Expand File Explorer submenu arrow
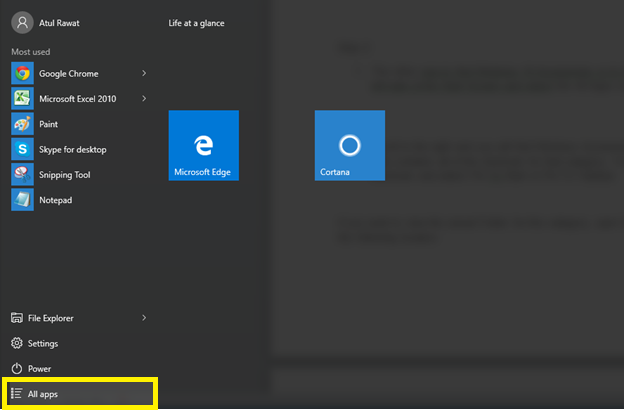Screen dimensions: 624x411 coord(144,318)
